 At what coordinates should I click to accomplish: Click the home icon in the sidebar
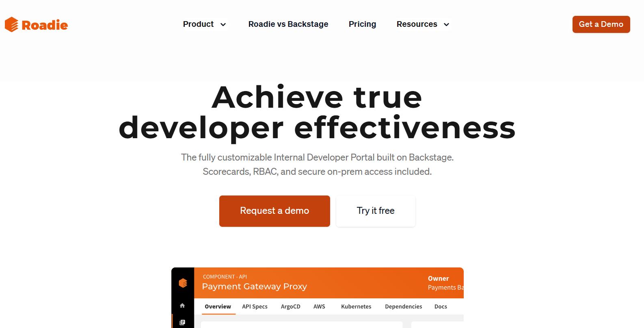coord(182,306)
